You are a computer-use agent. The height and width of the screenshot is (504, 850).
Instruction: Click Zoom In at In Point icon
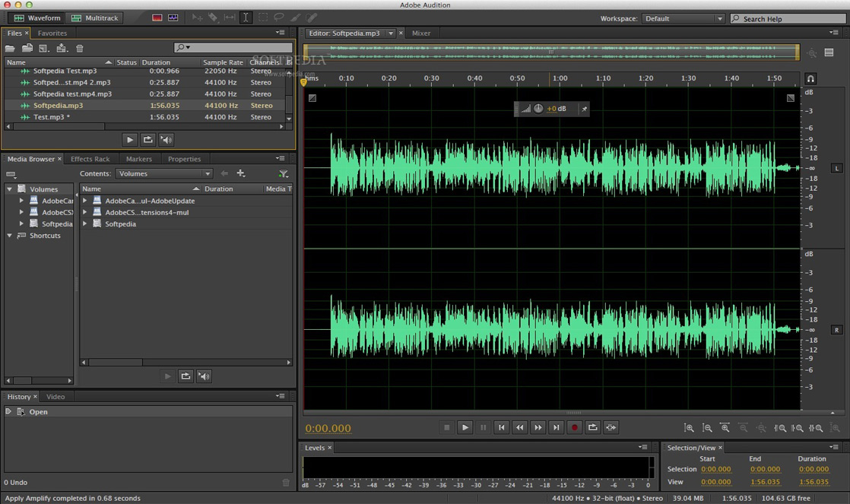coord(780,428)
